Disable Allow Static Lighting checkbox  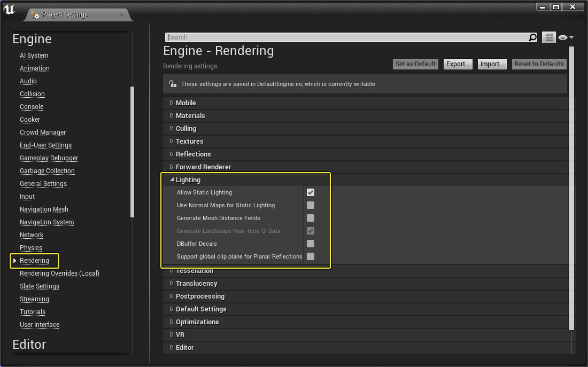tap(311, 192)
